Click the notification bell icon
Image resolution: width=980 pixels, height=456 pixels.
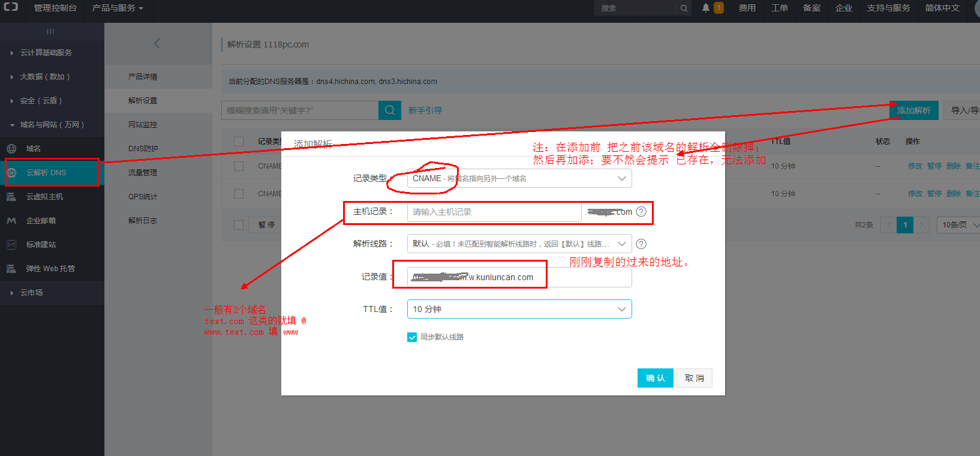[x=706, y=8]
